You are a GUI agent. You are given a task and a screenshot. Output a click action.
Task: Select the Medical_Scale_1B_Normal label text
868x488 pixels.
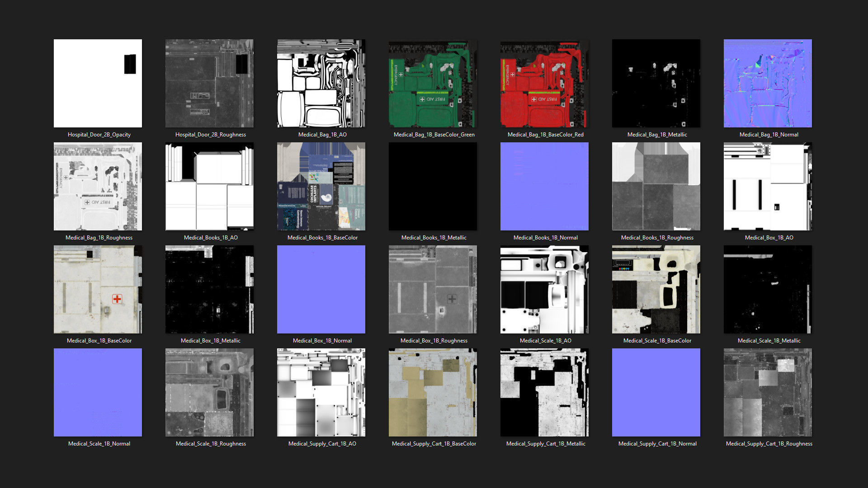click(x=99, y=444)
